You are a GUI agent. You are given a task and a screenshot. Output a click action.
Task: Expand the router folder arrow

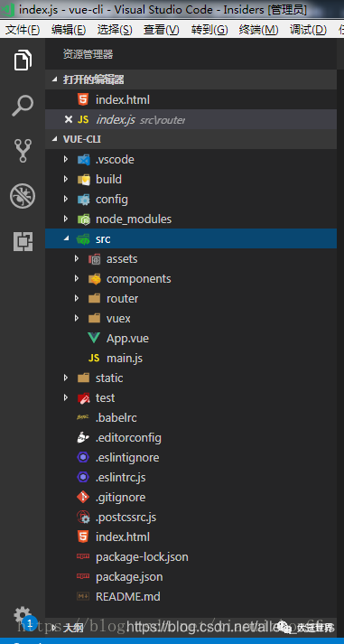77,298
